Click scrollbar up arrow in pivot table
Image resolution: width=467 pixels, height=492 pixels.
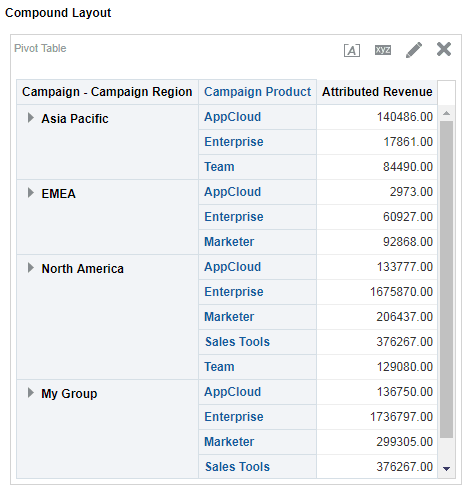click(x=446, y=114)
